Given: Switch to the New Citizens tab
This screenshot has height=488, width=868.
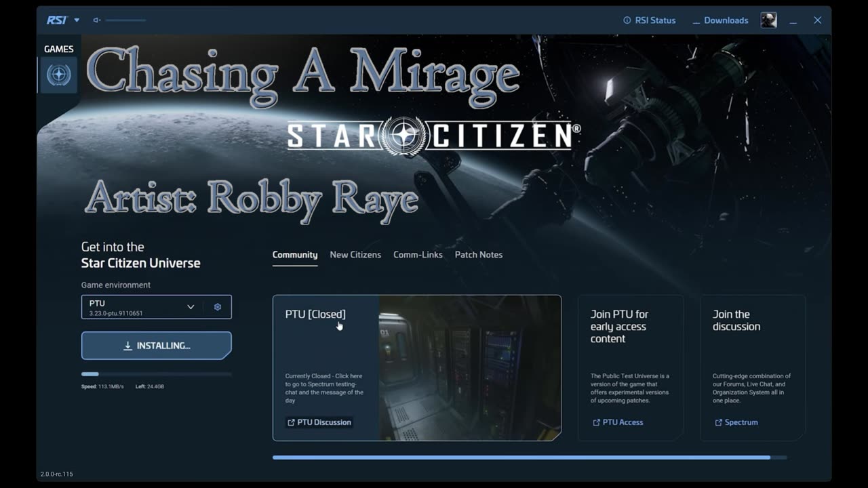Looking at the screenshot, I should tap(355, 255).
